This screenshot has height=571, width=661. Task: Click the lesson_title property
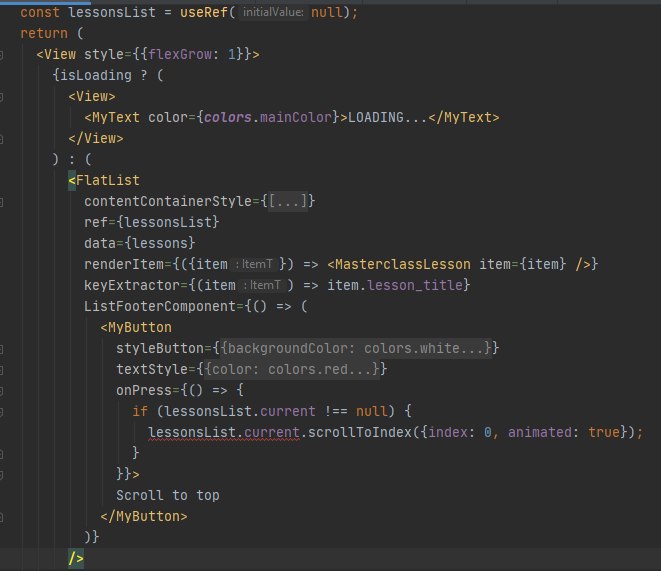(x=415, y=286)
